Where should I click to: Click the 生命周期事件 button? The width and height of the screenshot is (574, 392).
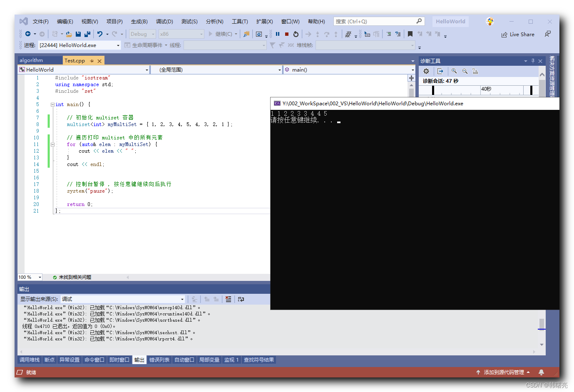tap(144, 45)
